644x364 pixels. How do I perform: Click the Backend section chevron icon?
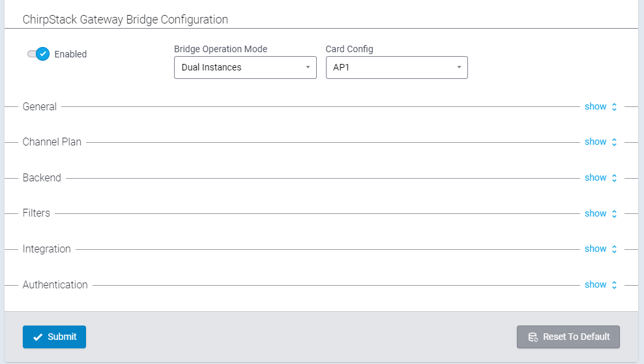point(615,178)
